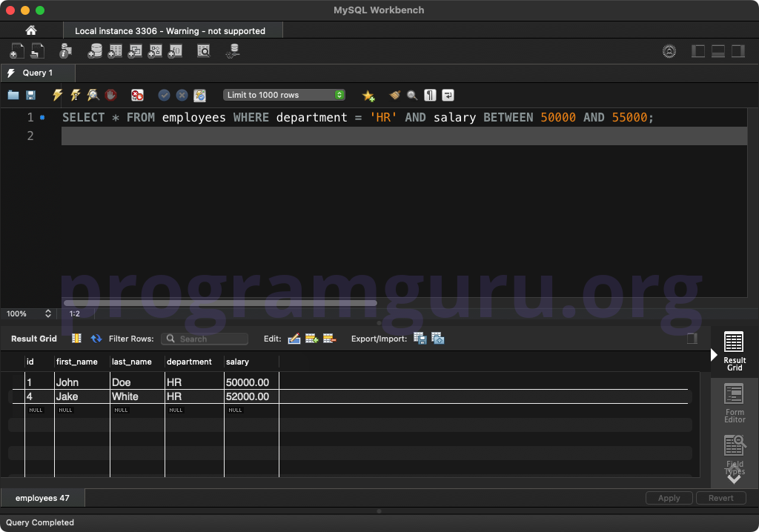This screenshot has height=532, width=759.
Task: Toggle auto-commit mode
Action: coord(200,95)
